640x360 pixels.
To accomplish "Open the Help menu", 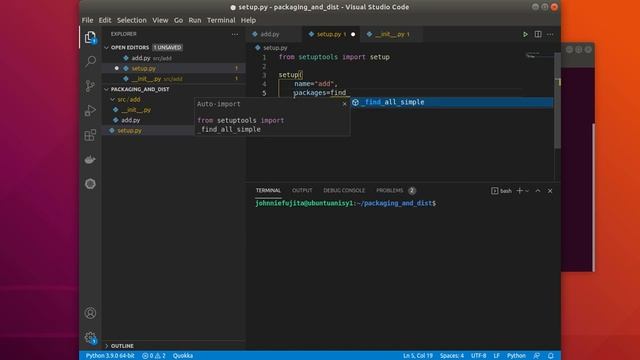I will tap(248, 20).
